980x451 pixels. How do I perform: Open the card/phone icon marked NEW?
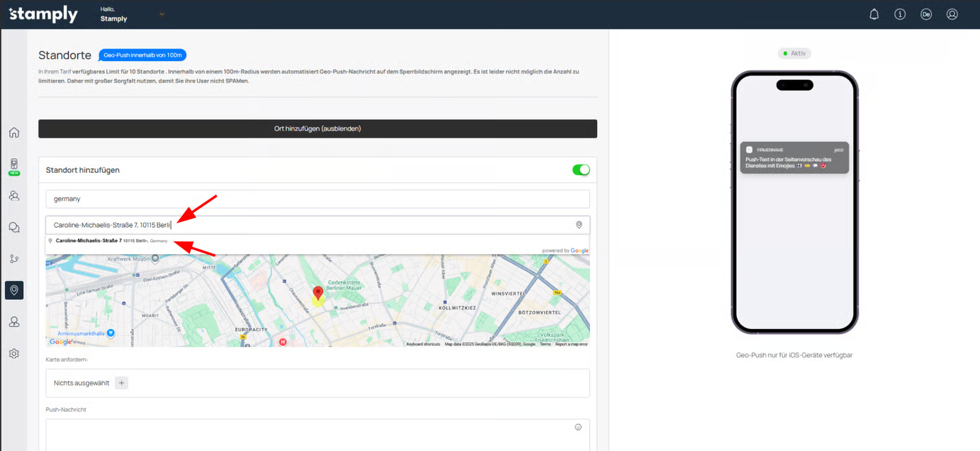click(14, 165)
